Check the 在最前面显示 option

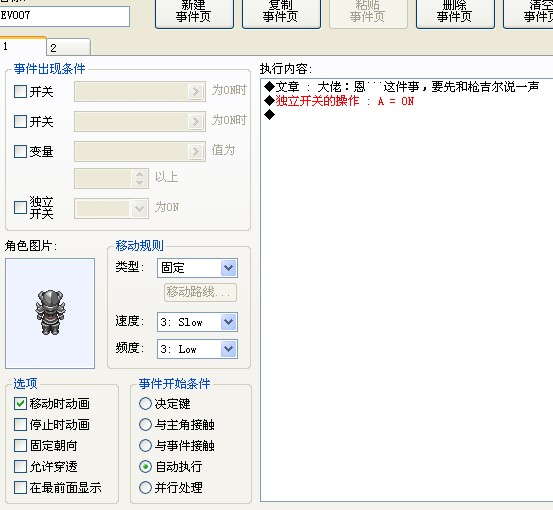pos(20,488)
